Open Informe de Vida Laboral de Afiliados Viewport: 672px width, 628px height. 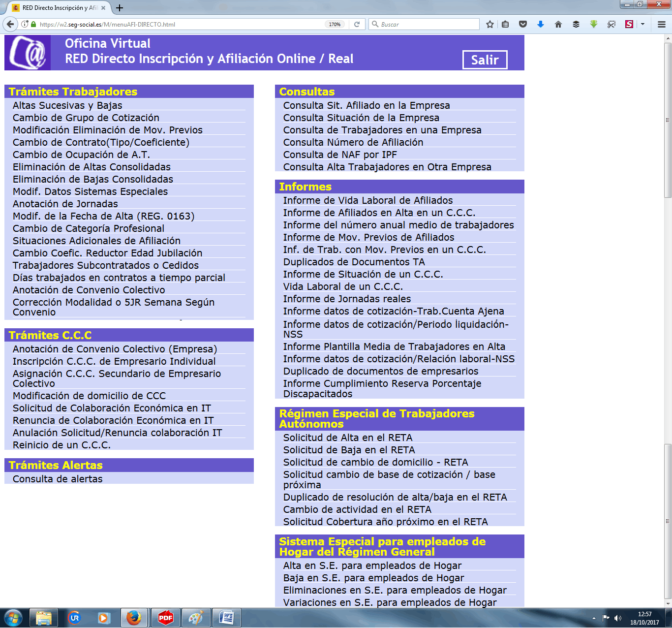(x=367, y=200)
